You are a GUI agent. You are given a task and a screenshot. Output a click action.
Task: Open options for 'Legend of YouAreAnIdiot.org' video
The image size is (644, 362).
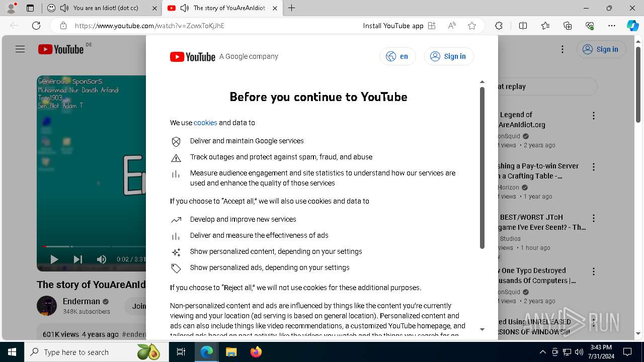tap(594, 116)
